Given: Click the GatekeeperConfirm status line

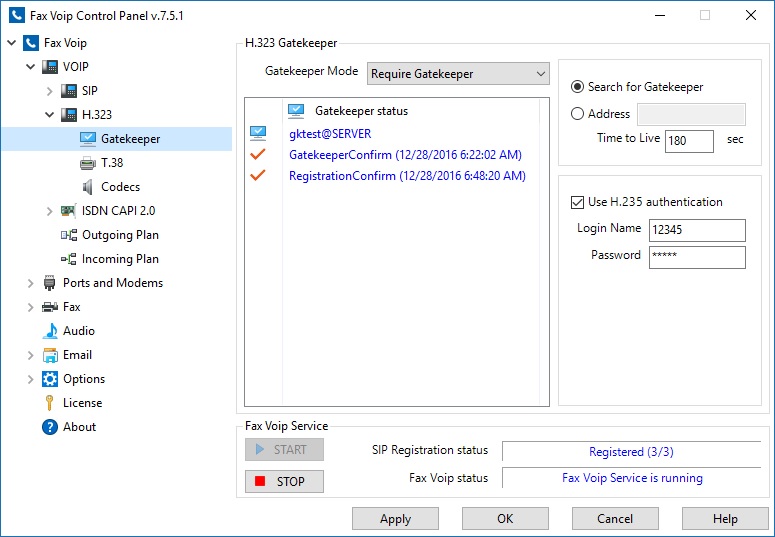Looking at the screenshot, I should click(x=405, y=155).
